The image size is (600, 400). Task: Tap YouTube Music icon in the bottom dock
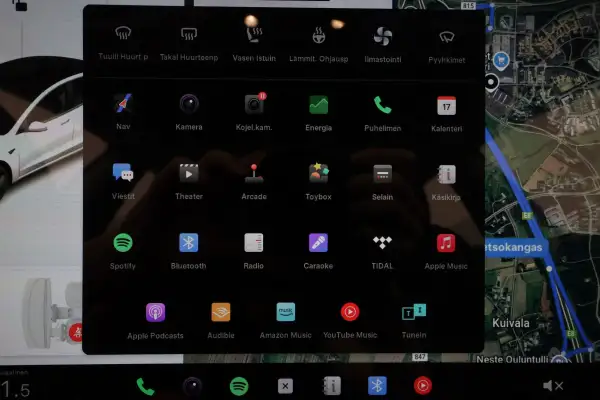[423, 385]
